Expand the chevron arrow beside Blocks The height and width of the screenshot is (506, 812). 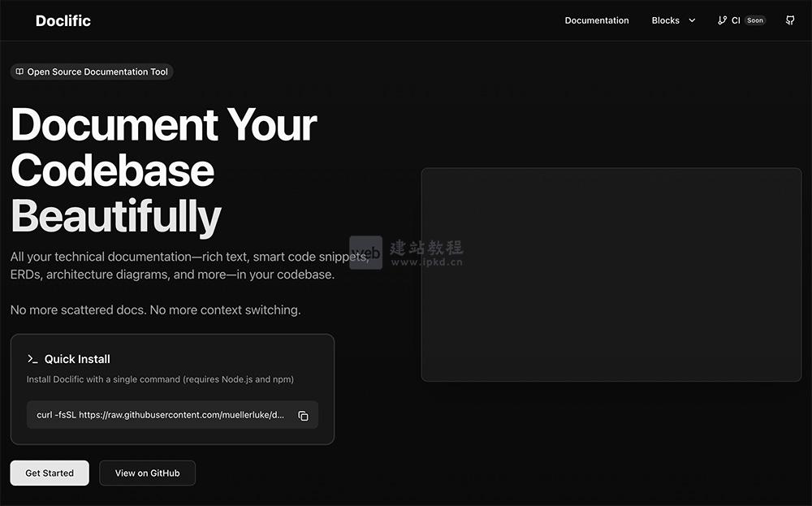pyautogui.click(x=692, y=20)
